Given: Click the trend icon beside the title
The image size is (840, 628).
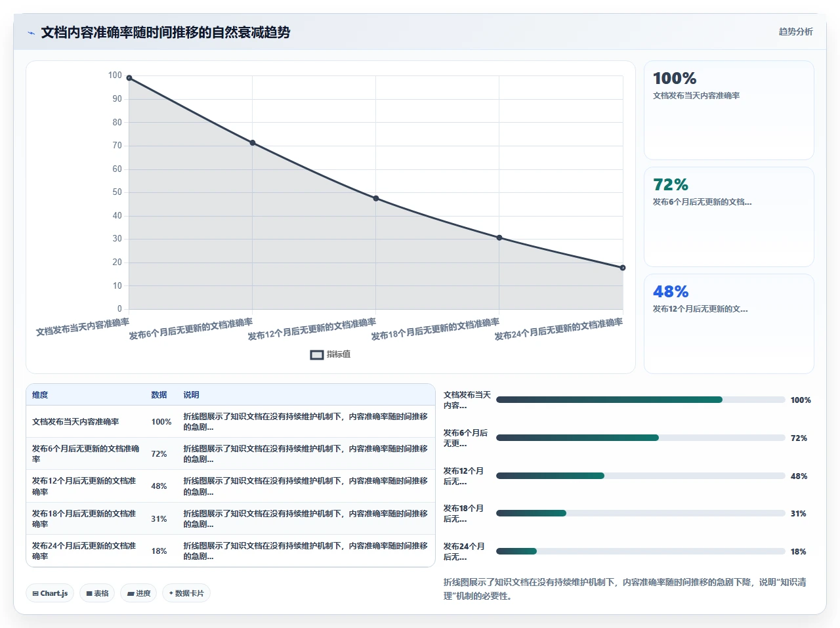Looking at the screenshot, I should pyautogui.click(x=31, y=33).
